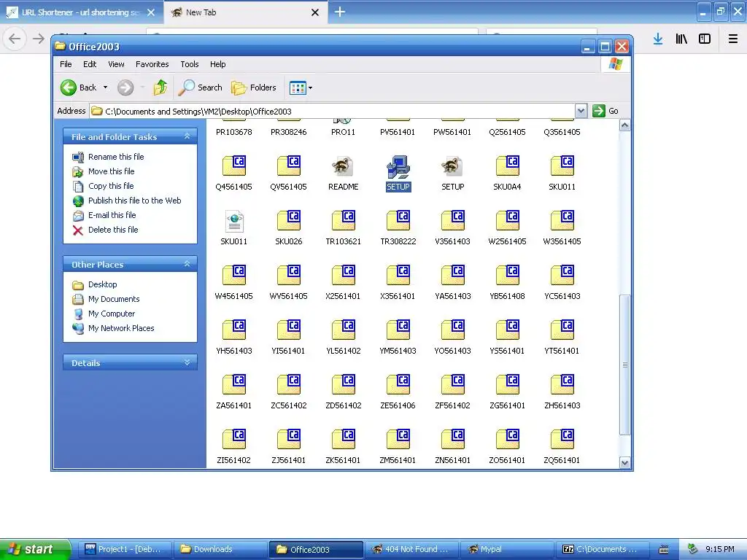
Task: Click the Up folder toolbar icon
Action: [160, 87]
